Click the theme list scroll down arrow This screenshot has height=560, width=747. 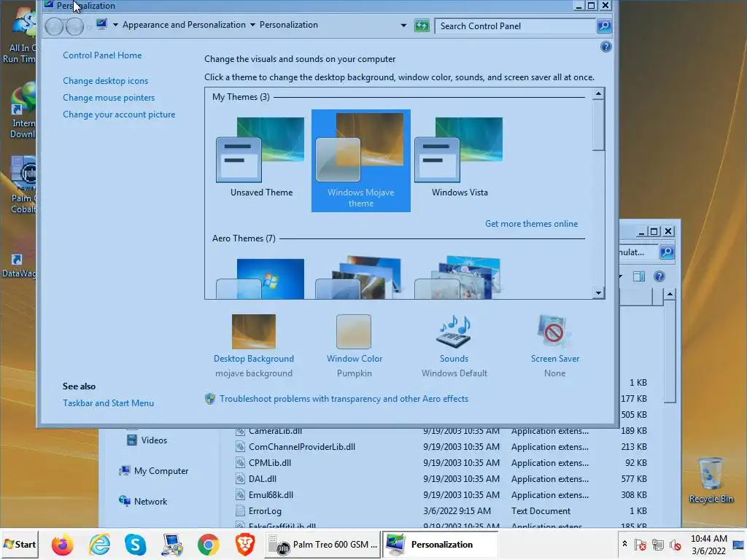598,293
